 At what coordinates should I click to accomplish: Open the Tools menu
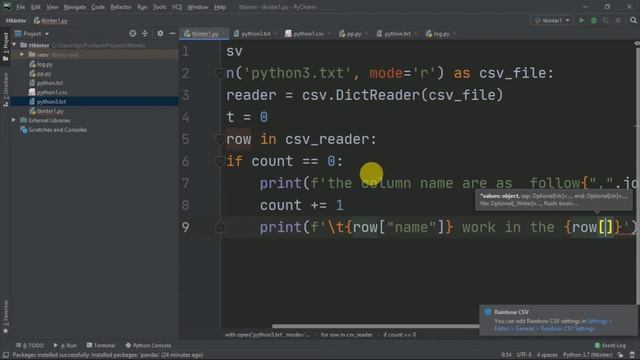(159, 7)
